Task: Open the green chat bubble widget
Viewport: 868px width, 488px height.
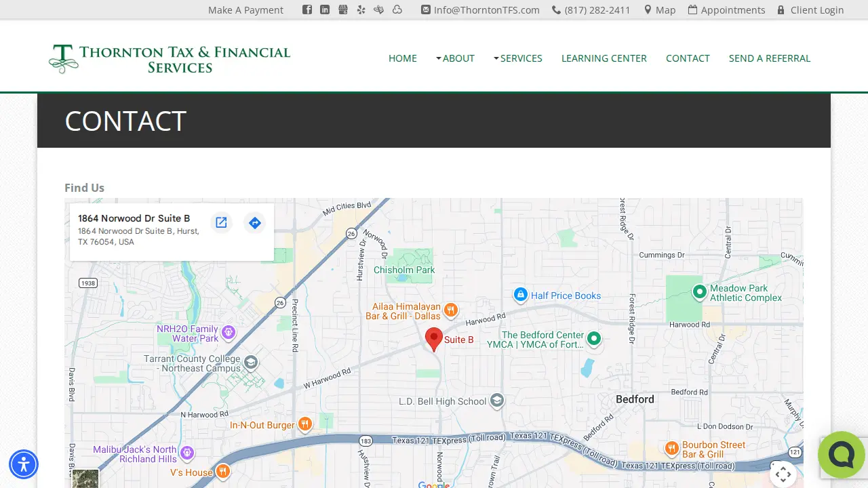Action: click(841, 455)
